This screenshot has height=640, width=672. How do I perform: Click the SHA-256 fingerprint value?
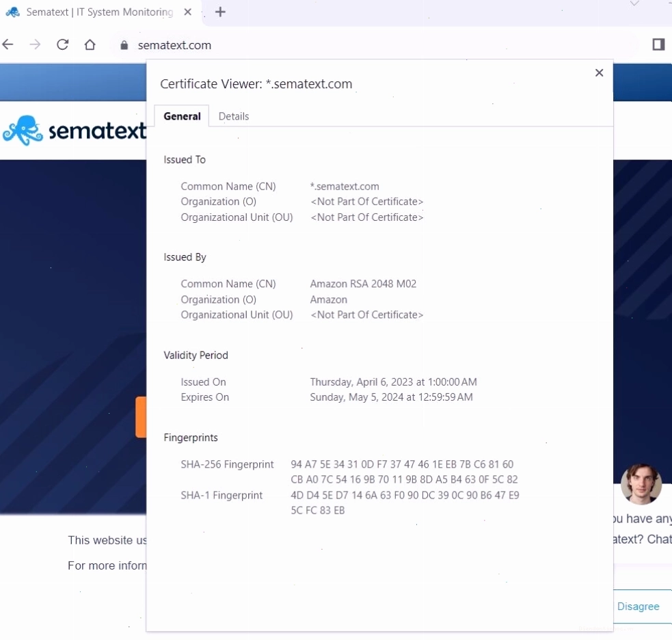[404, 472]
